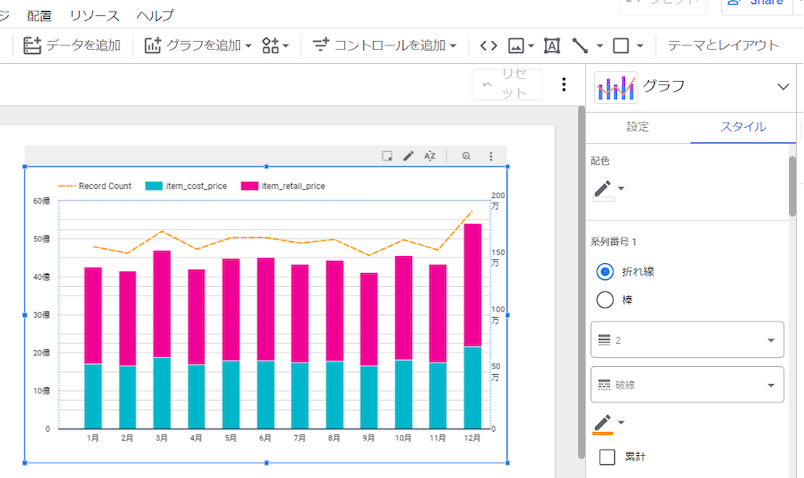Click Record Count legend entry
The height and width of the screenshot is (478, 804).
pyautogui.click(x=95, y=186)
